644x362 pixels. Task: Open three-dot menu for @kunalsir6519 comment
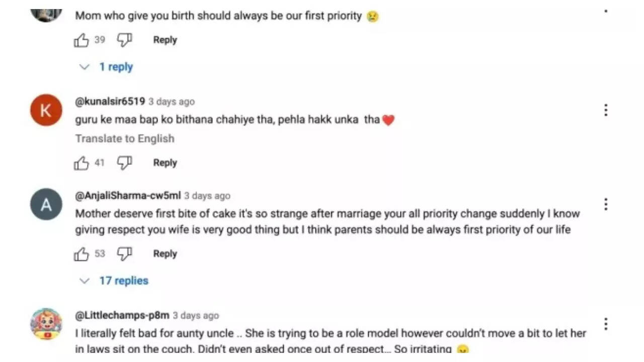606,110
